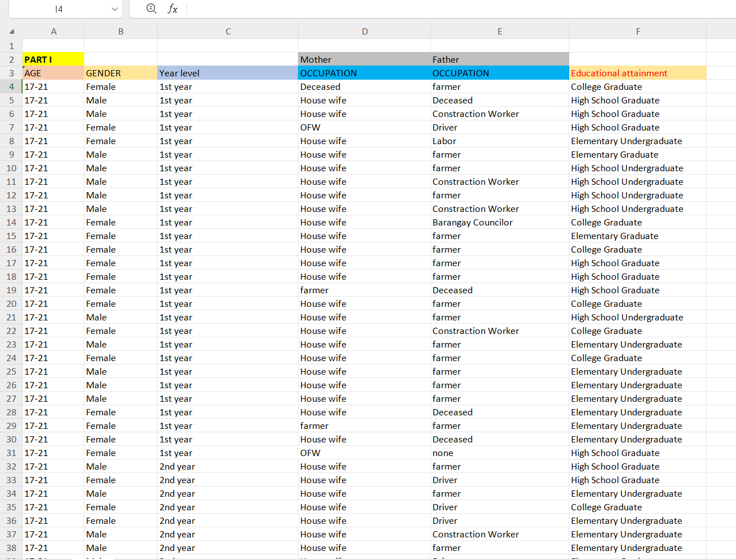Viewport: 736px width, 560px height.
Task: Select column C header
Action: (228, 32)
